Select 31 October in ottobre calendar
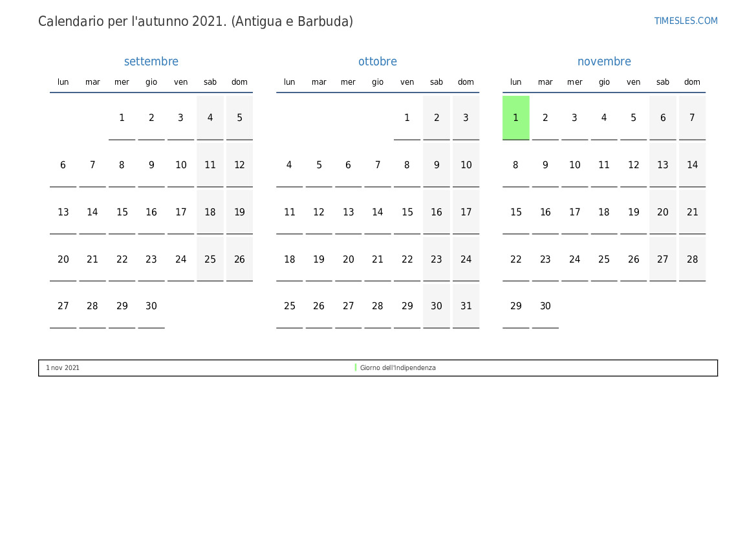This screenshot has height=535, width=756. tap(466, 306)
